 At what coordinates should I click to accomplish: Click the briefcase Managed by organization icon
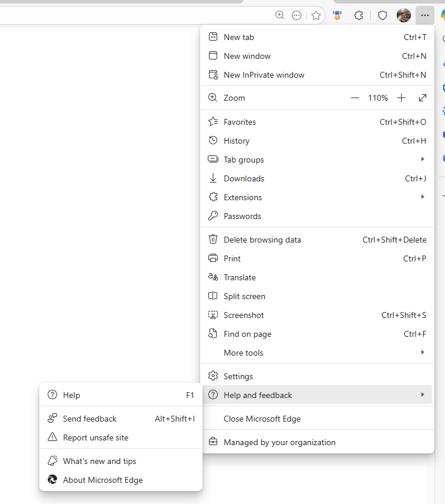[213, 442]
